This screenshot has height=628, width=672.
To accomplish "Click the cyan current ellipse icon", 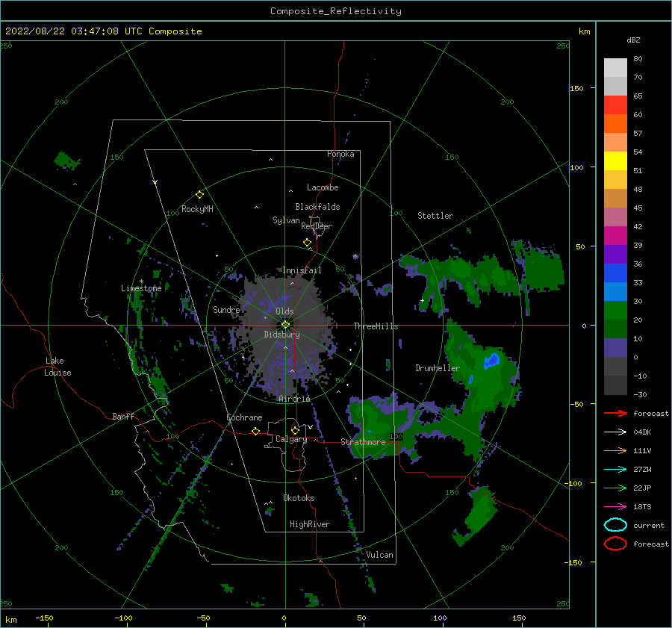I will (615, 525).
